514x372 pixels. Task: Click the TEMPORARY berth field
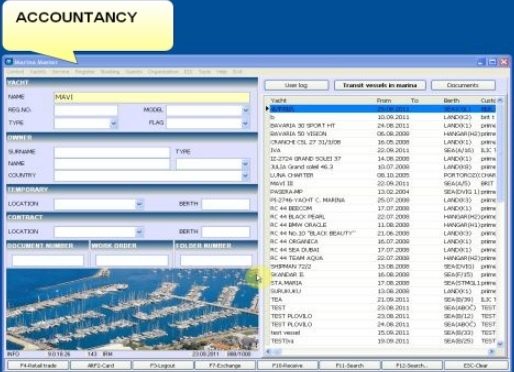point(226,204)
